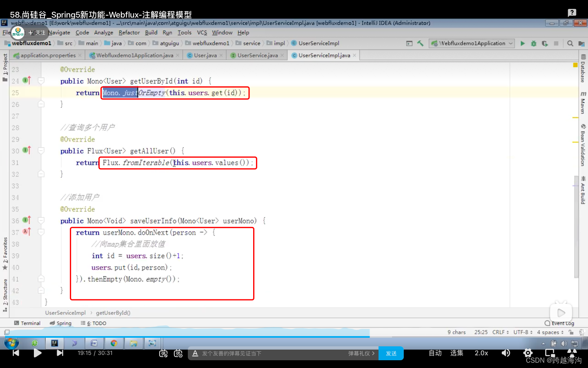Open Project Structure icon in toolbar
588x368 pixels.
pyautogui.click(x=581, y=43)
